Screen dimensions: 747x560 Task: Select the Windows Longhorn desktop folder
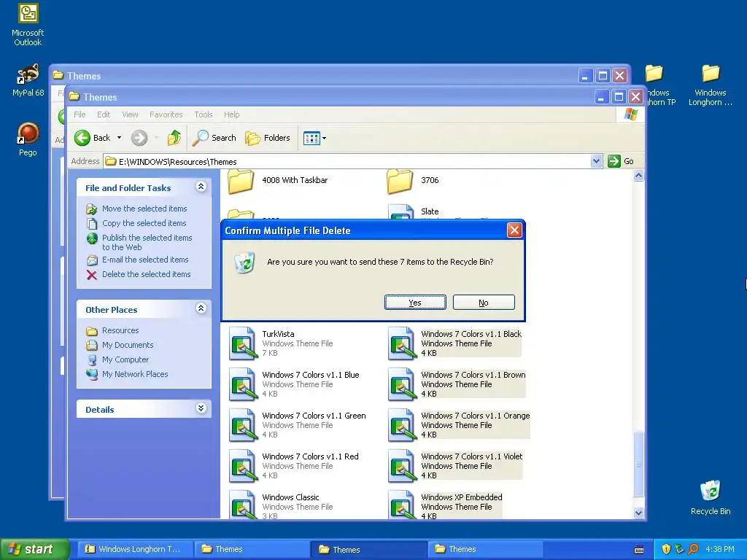coord(711,85)
